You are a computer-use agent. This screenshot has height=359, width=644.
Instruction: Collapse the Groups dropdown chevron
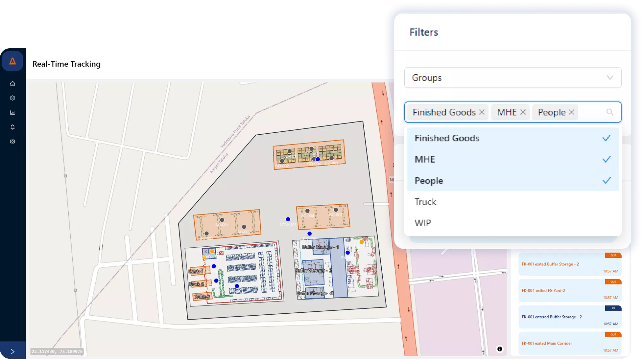click(610, 78)
